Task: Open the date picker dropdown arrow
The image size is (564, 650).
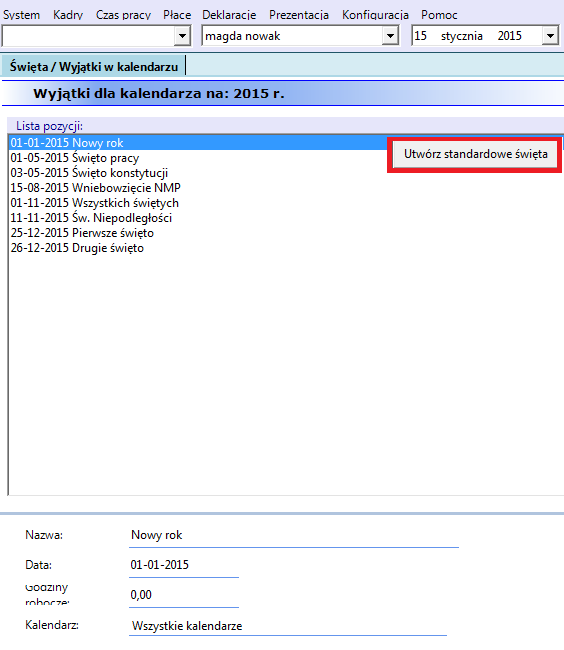Action: click(x=550, y=36)
